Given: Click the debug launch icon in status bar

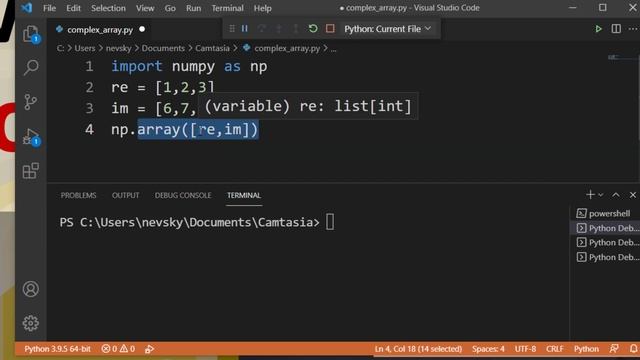Looking at the screenshot, I should (x=149, y=349).
